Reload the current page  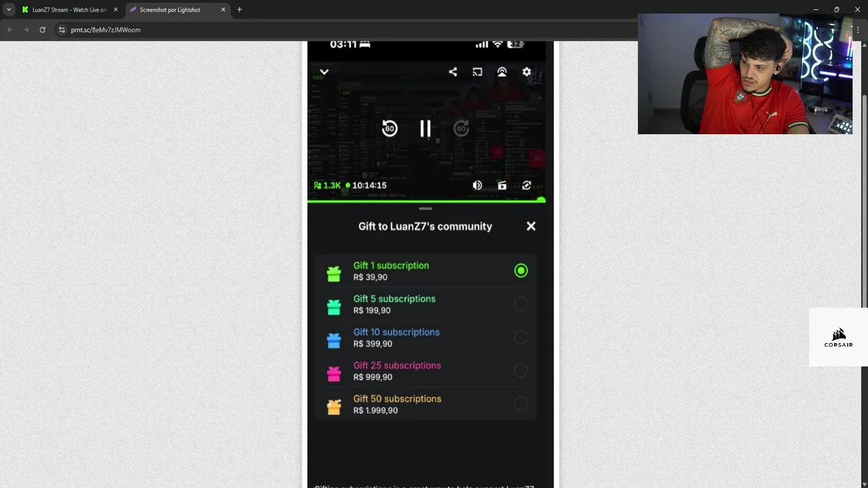pyautogui.click(x=42, y=30)
